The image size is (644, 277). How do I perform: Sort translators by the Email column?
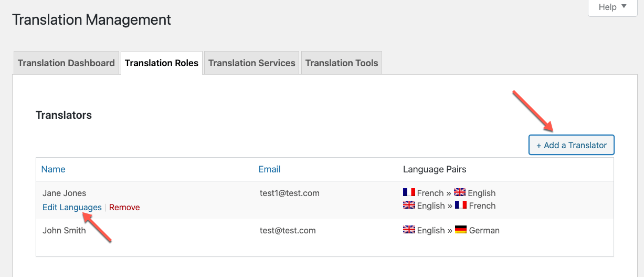point(269,169)
